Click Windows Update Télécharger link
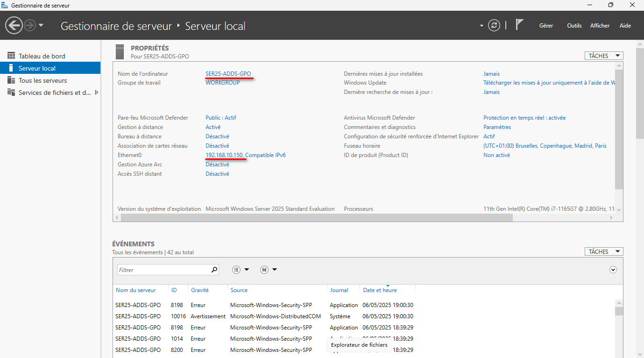 [x=549, y=83]
